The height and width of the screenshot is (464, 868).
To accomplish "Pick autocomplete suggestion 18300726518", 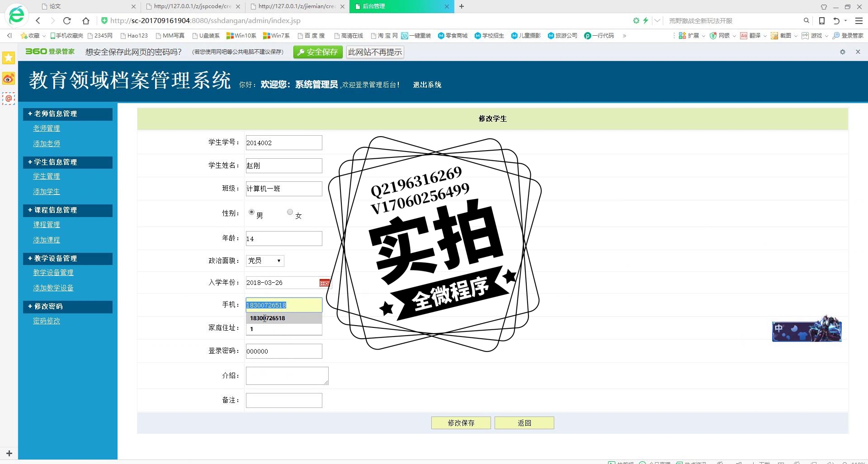I will pos(284,318).
